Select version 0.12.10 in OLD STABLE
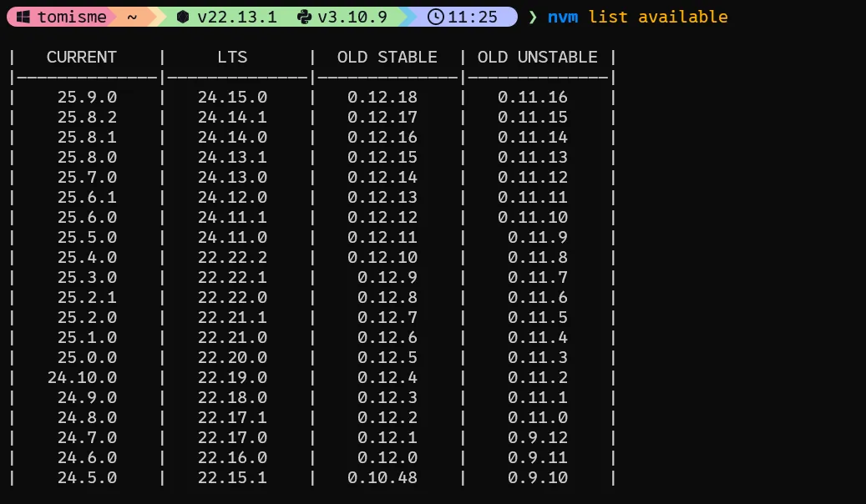 click(382, 257)
